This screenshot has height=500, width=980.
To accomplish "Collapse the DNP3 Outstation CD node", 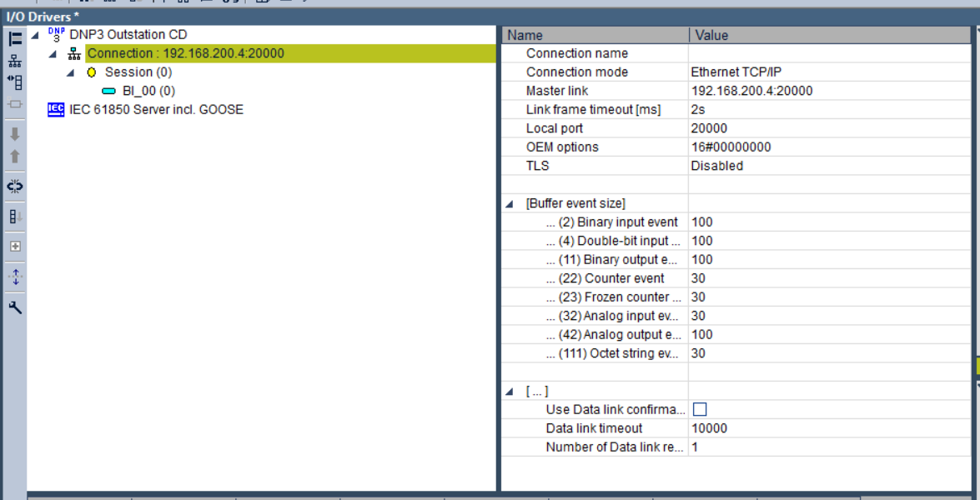I will coord(35,35).
